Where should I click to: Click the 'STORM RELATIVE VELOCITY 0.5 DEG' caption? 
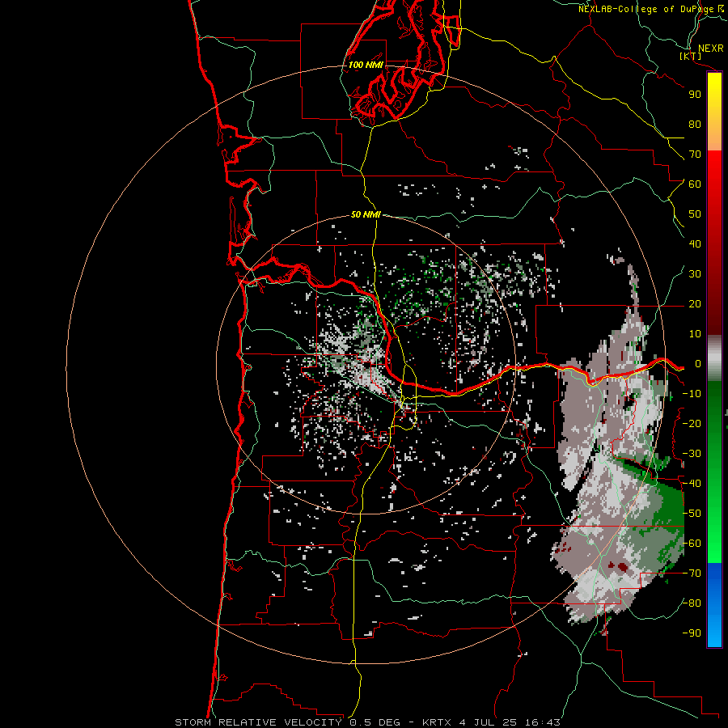[287, 722]
